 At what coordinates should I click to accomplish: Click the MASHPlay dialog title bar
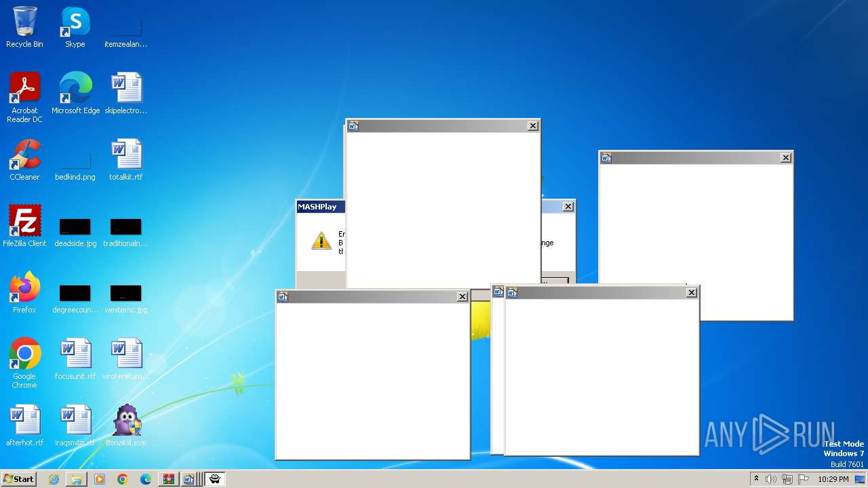coord(321,207)
